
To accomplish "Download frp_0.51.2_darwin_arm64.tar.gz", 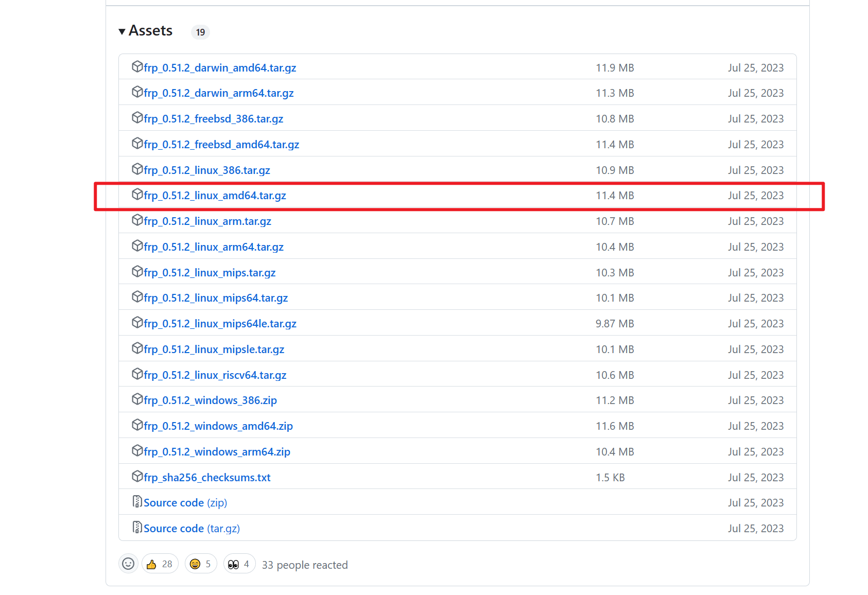I will coord(218,93).
